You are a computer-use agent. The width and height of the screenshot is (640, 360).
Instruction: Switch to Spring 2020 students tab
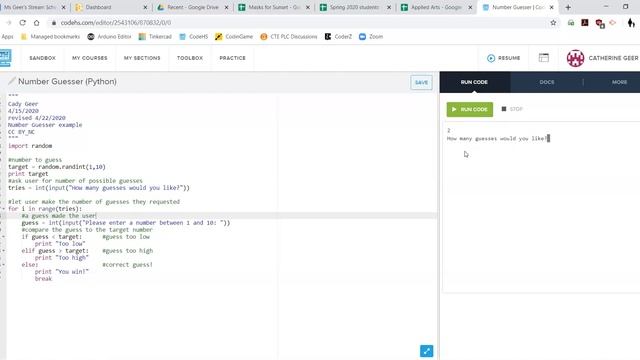(x=355, y=7)
